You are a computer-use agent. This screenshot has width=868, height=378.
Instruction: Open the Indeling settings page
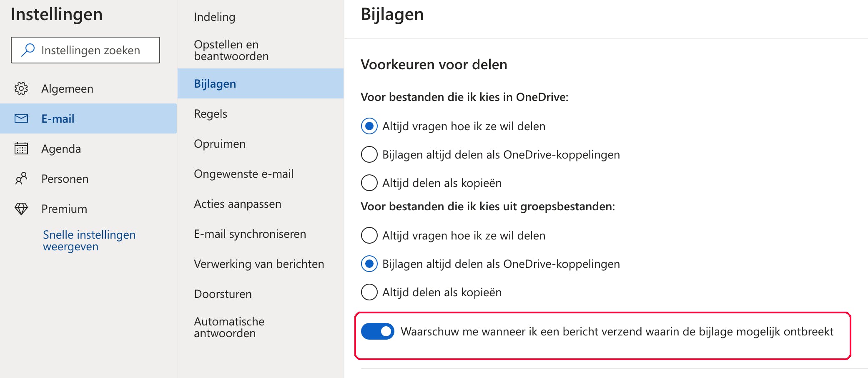tap(214, 17)
